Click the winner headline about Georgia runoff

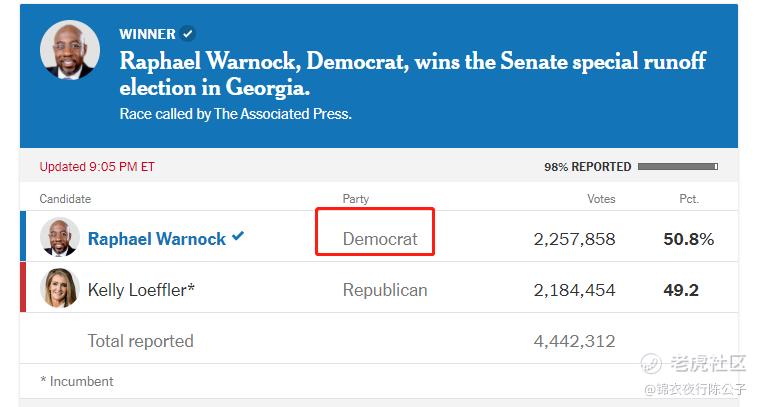tap(413, 74)
